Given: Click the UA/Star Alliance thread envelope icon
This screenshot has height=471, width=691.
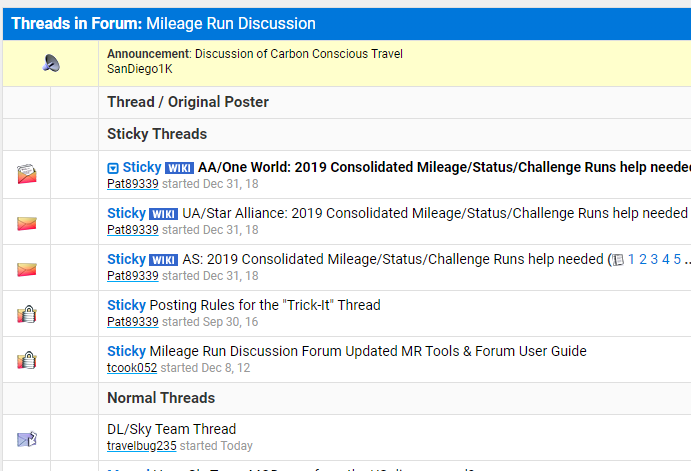Looking at the screenshot, I should (27, 223).
